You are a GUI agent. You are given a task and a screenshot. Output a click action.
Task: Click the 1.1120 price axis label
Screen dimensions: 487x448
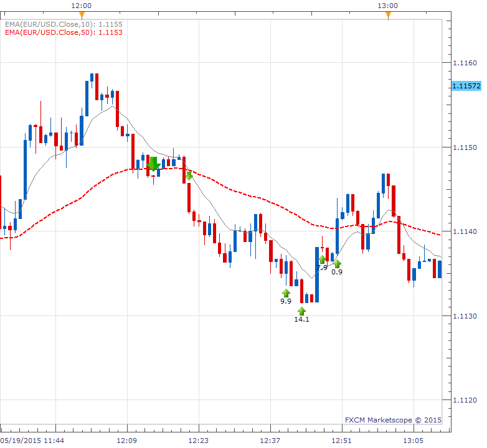pyautogui.click(x=465, y=400)
